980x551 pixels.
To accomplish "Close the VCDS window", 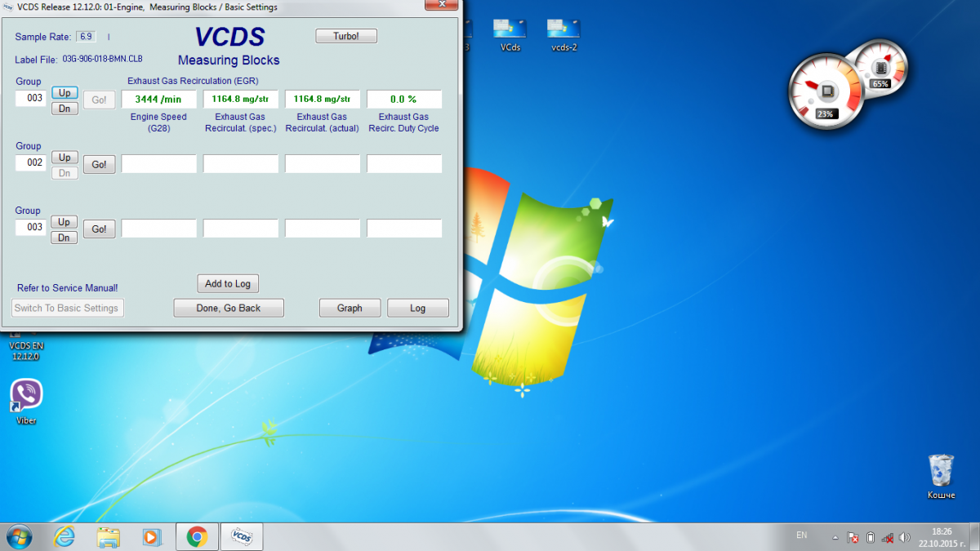I will tap(440, 6).
